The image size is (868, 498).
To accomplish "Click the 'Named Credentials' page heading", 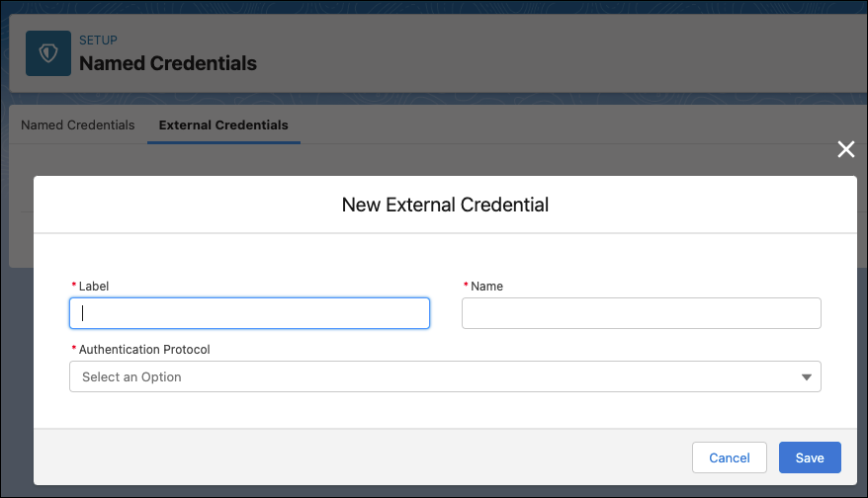I will tap(168, 63).
